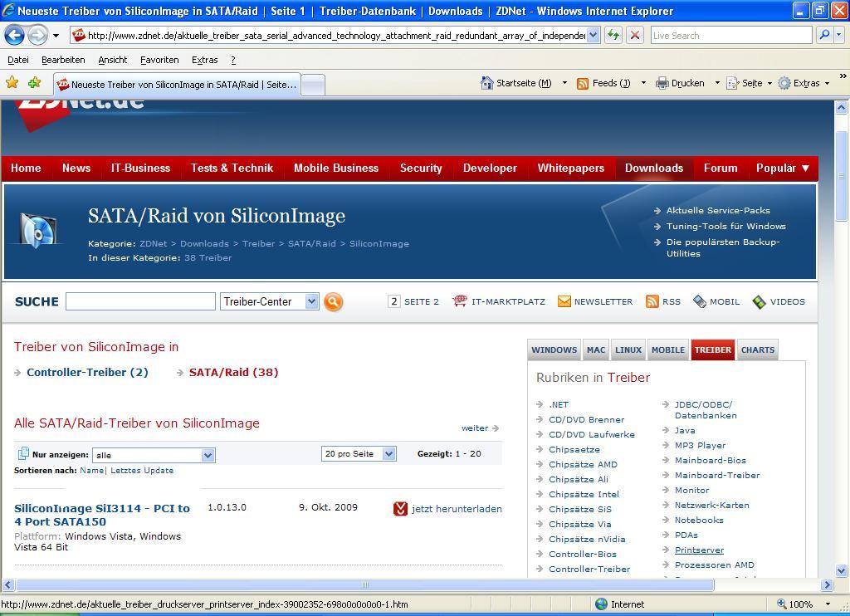Click the CD driver category thumbnail
Screen dimensions: 850x616
pyautogui.click(x=38, y=230)
